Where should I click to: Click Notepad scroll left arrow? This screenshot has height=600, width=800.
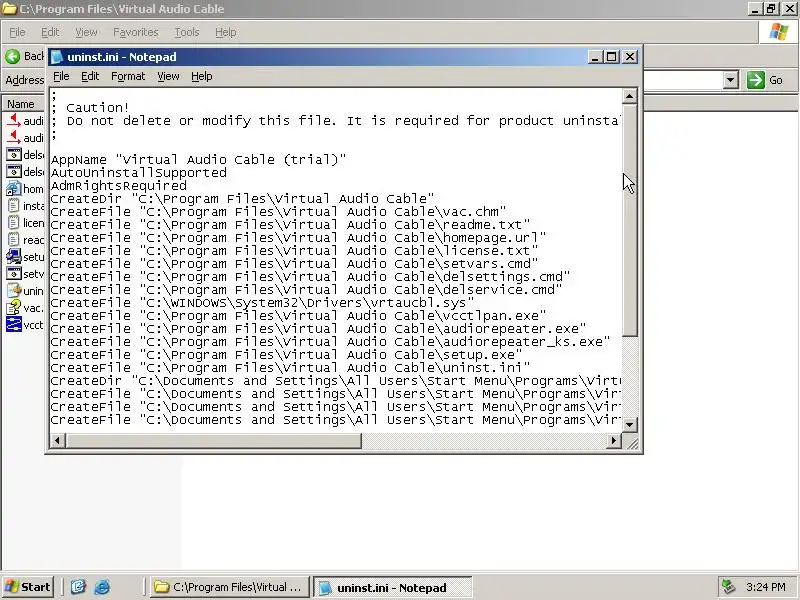[x=57, y=440]
